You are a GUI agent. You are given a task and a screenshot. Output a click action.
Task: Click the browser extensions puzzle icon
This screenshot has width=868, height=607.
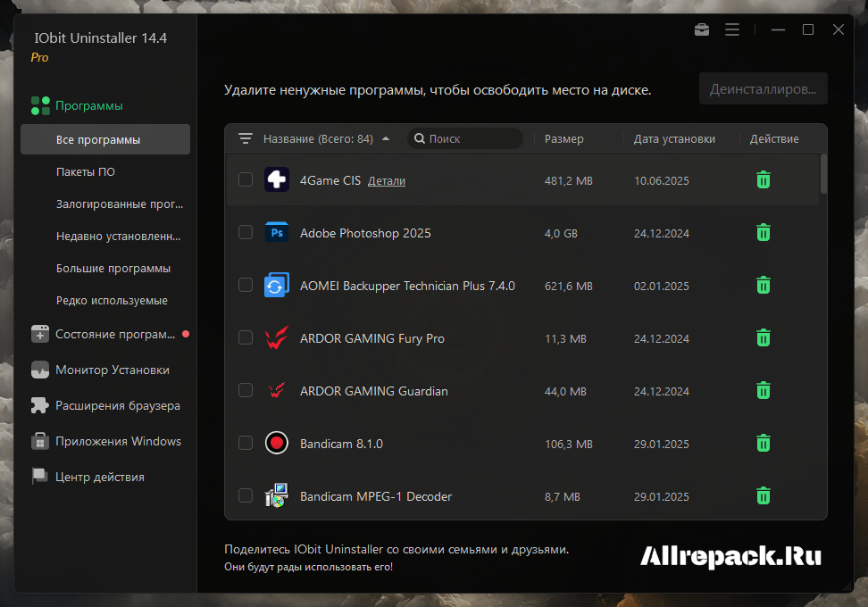coord(40,405)
